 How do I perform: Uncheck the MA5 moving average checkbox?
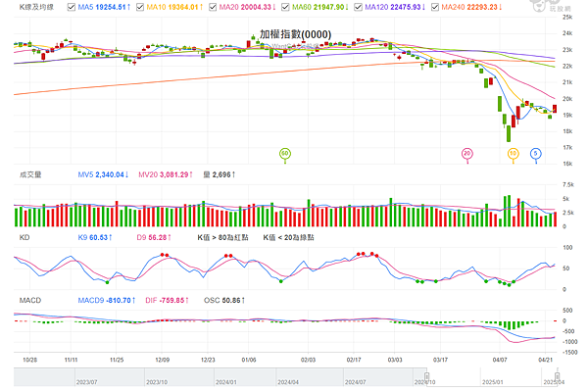click(x=72, y=7)
